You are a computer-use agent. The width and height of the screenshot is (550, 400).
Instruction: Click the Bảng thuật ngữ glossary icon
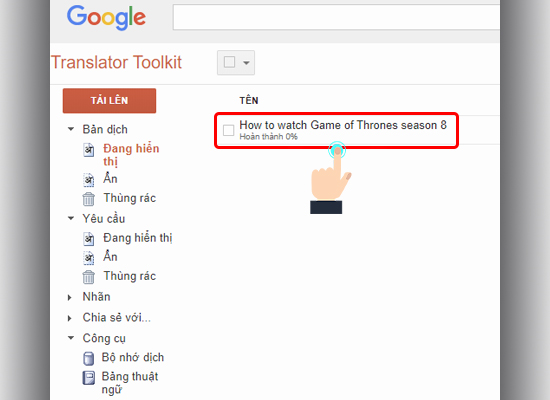point(88,378)
